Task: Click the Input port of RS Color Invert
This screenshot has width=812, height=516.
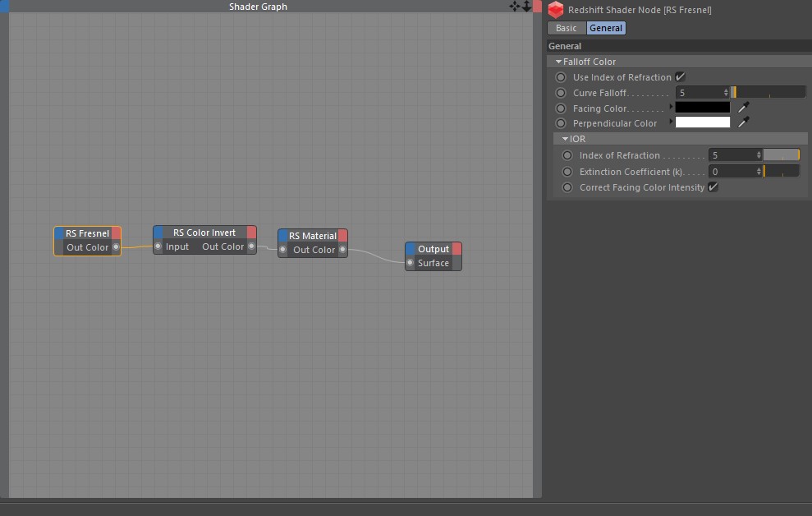Action: (158, 246)
